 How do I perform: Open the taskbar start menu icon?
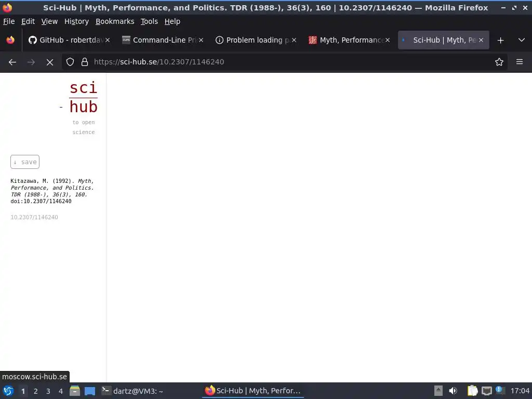[x=8, y=391]
